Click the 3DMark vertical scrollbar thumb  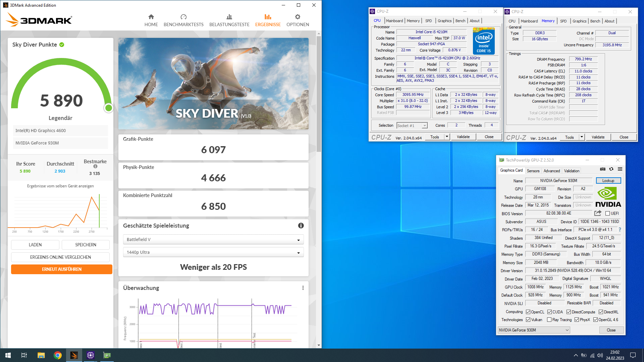click(319, 94)
